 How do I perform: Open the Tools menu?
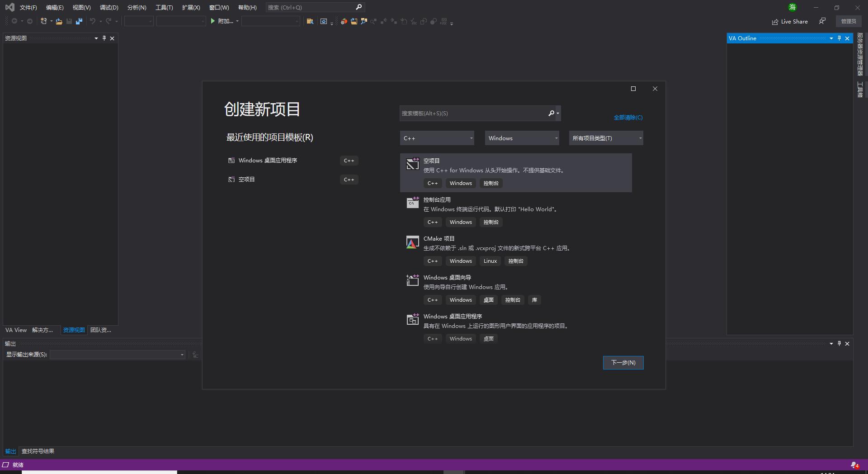(x=164, y=7)
